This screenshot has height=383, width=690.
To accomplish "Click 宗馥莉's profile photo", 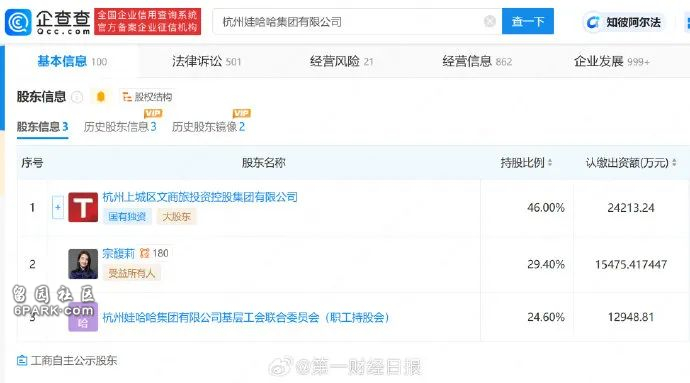I will 83,264.
